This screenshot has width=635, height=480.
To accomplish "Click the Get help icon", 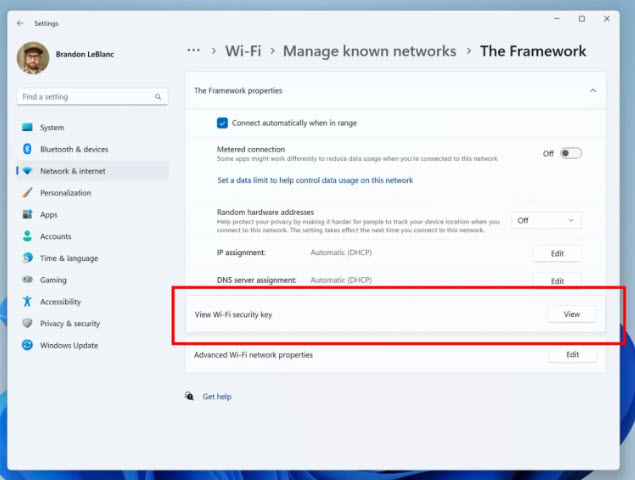I will (189, 396).
